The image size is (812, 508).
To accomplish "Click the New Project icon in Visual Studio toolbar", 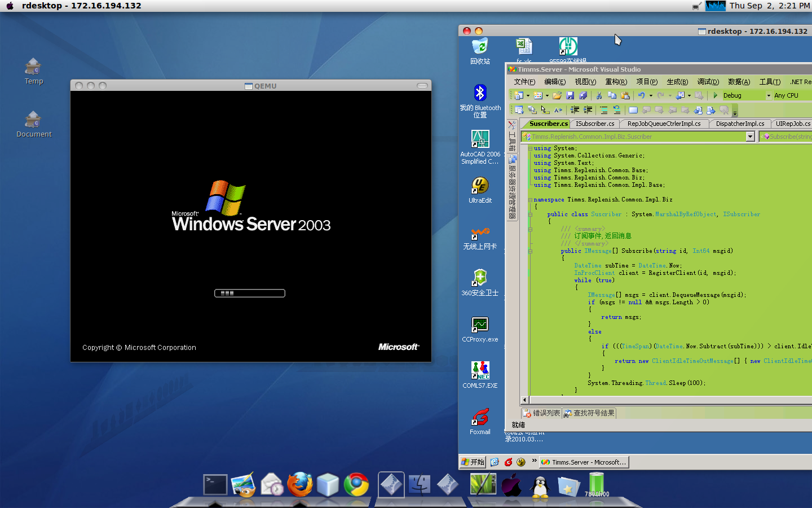I will pyautogui.click(x=518, y=95).
